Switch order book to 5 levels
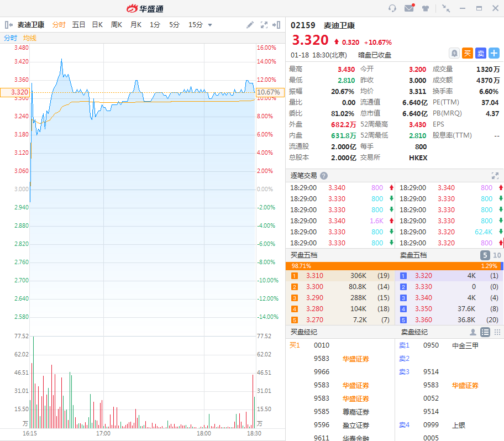The image size is (504, 441). (x=485, y=255)
